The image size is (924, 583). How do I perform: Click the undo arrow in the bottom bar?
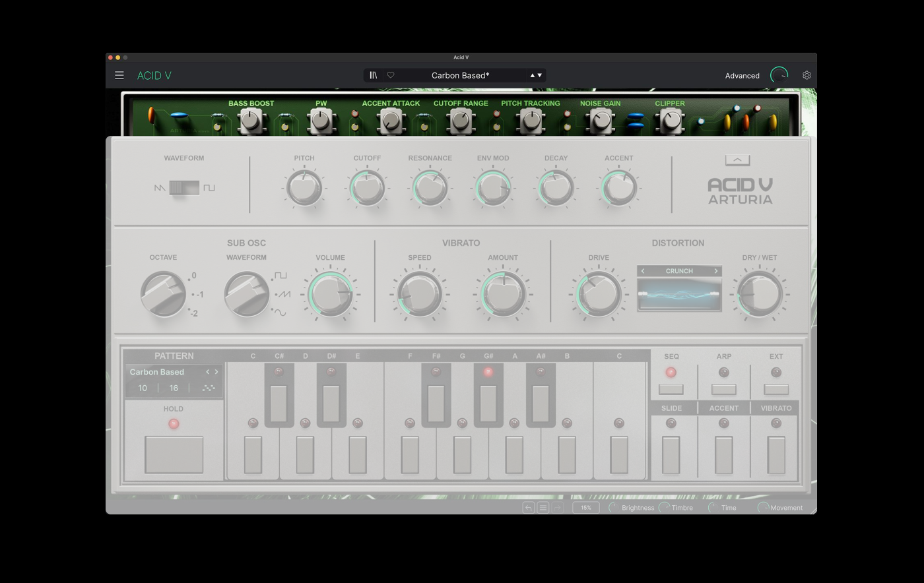(x=529, y=507)
